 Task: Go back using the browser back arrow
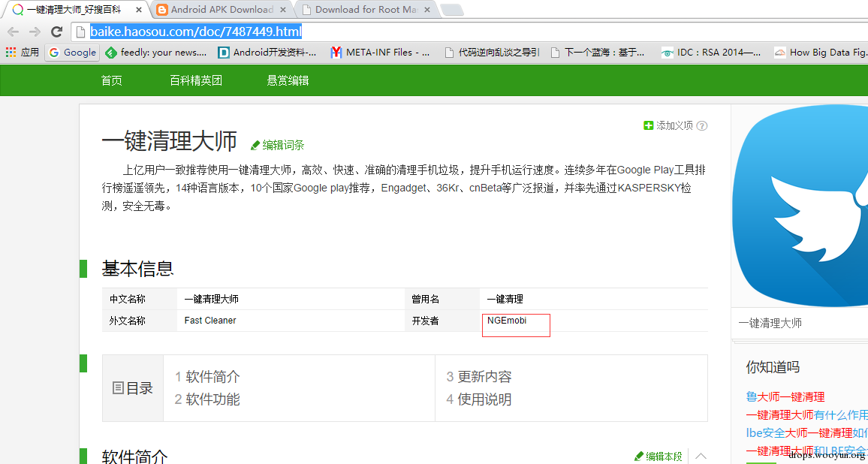(x=13, y=32)
